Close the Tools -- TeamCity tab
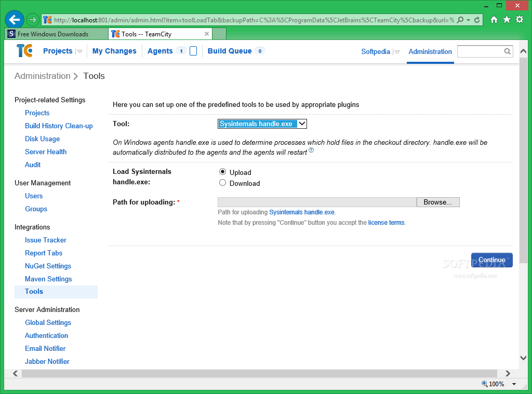 (x=207, y=34)
